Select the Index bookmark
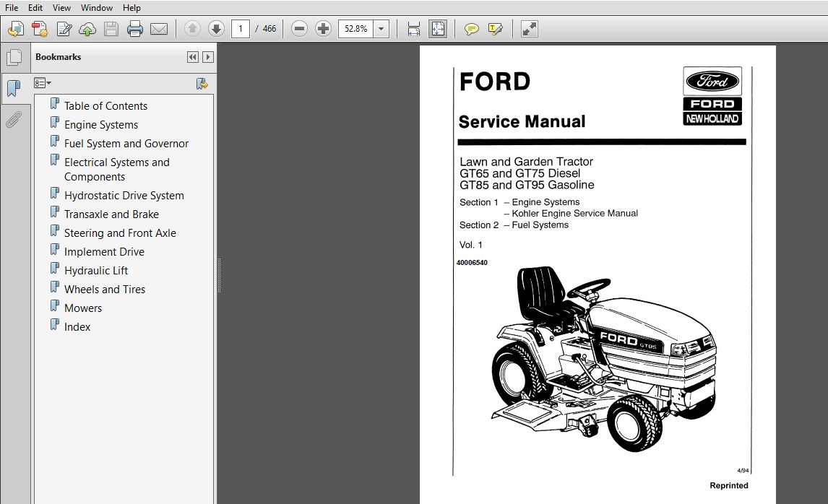The height and width of the screenshot is (504, 828). pyautogui.click(x=77, y=326)
